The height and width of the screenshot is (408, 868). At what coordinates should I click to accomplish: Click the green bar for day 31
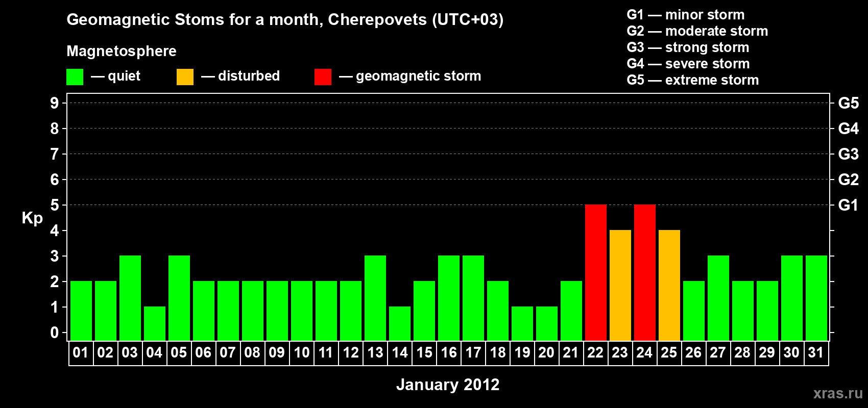point(816,298)
